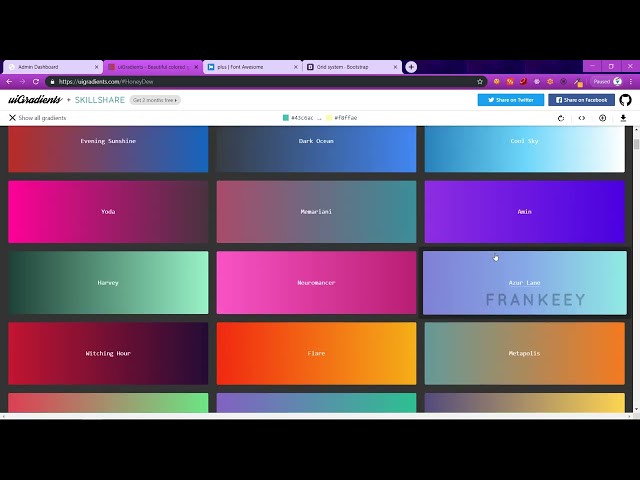640x480 pixels.
Task: Open the Skillshare link
Action: coord(100,100)
